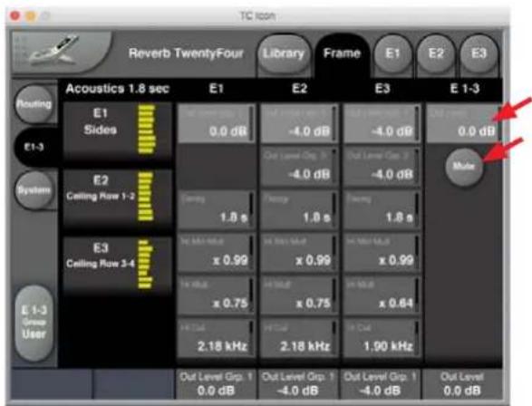This screenshot has width=532, height=406.
Task: Toggle the round Mute button for E 1-3
Action: pos(464,167)
